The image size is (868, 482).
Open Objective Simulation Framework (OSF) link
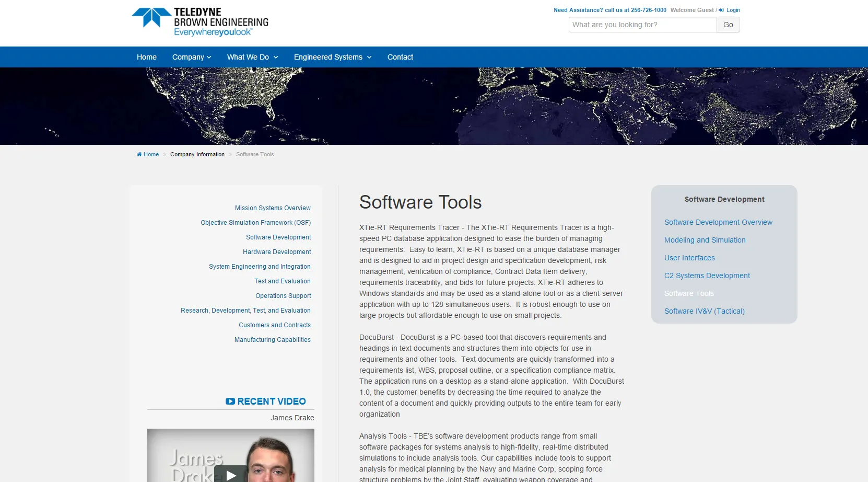tap(256, 223)
